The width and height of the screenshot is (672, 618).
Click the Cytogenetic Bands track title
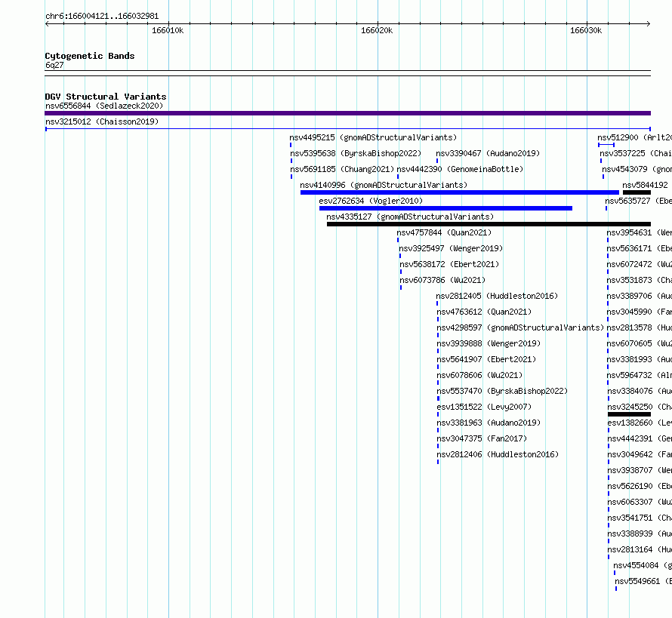[x=90, y=56]
